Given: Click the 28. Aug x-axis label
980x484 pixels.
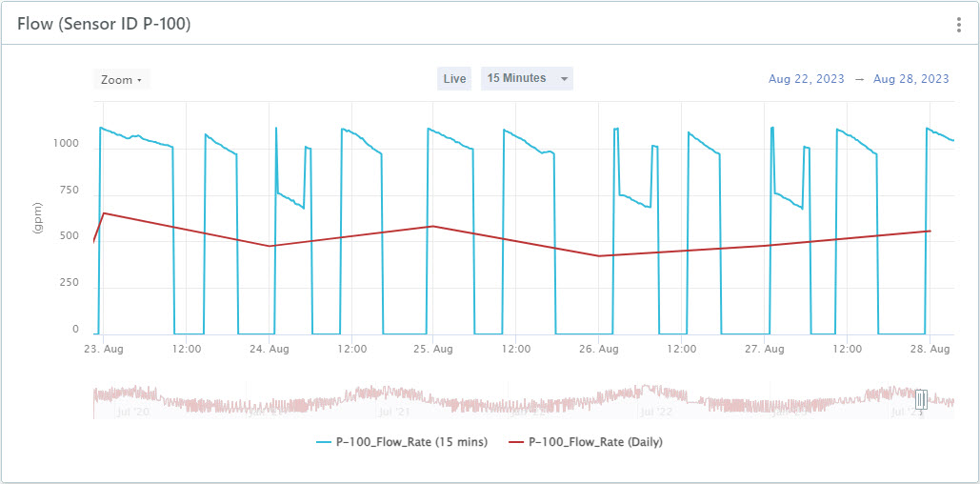Looking at the screenshot, I should [x=930, y=349].
